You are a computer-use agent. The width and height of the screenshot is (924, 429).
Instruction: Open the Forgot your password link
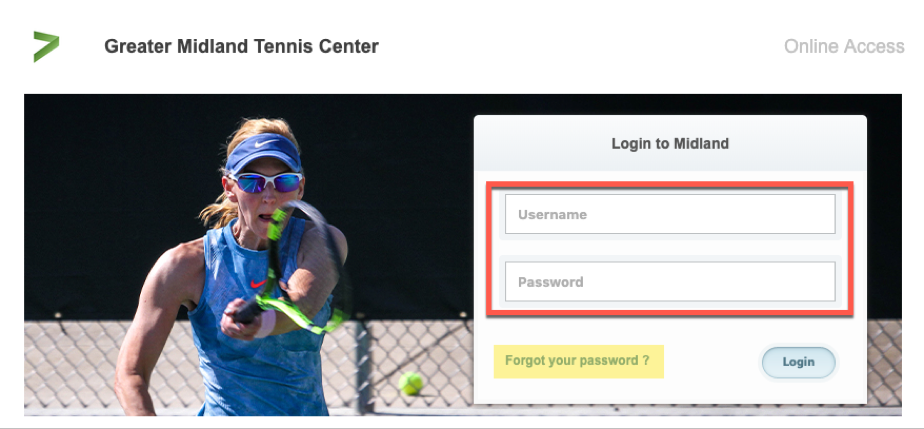tap(578, 360)
